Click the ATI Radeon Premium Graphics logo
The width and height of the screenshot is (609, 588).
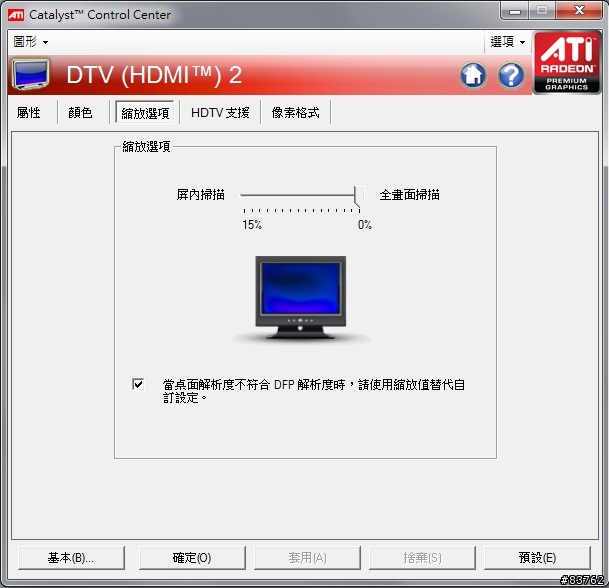point(567,63)
